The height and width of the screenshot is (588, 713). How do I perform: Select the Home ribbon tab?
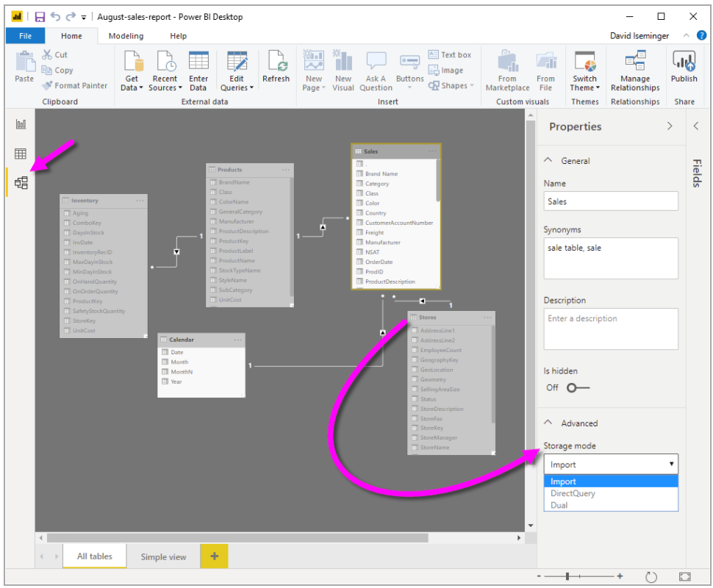71,36
